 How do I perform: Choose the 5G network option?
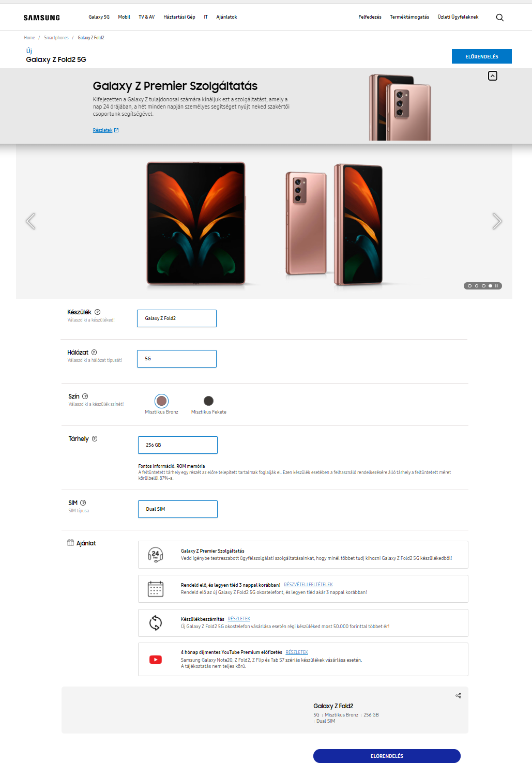pyautogui.click(x=177, y=359)
